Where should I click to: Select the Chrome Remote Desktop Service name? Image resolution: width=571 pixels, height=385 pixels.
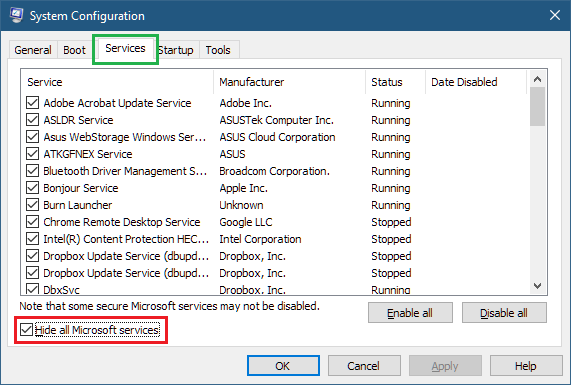[122, 222]
